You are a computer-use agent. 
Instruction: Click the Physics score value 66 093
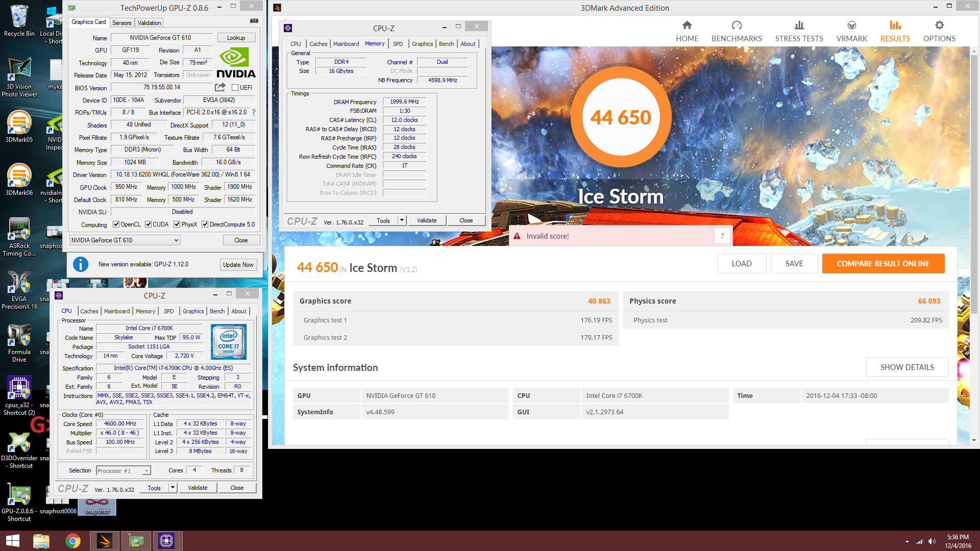(929, 301)
